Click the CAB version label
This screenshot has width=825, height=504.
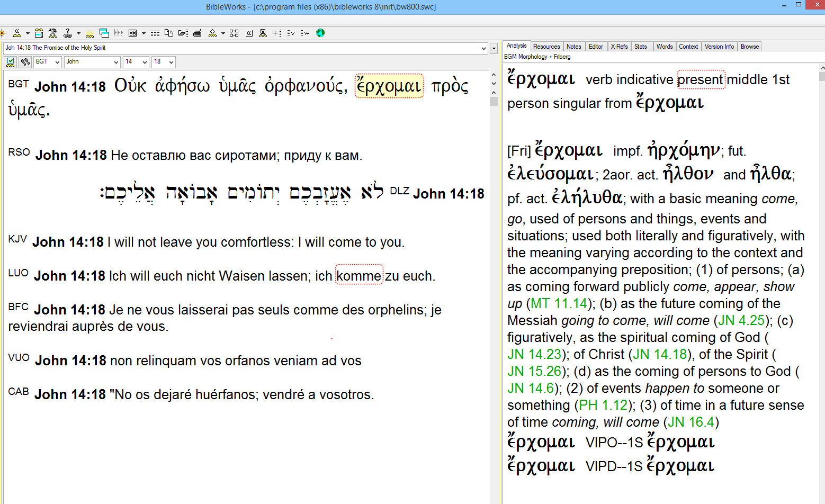click(19, 392)
